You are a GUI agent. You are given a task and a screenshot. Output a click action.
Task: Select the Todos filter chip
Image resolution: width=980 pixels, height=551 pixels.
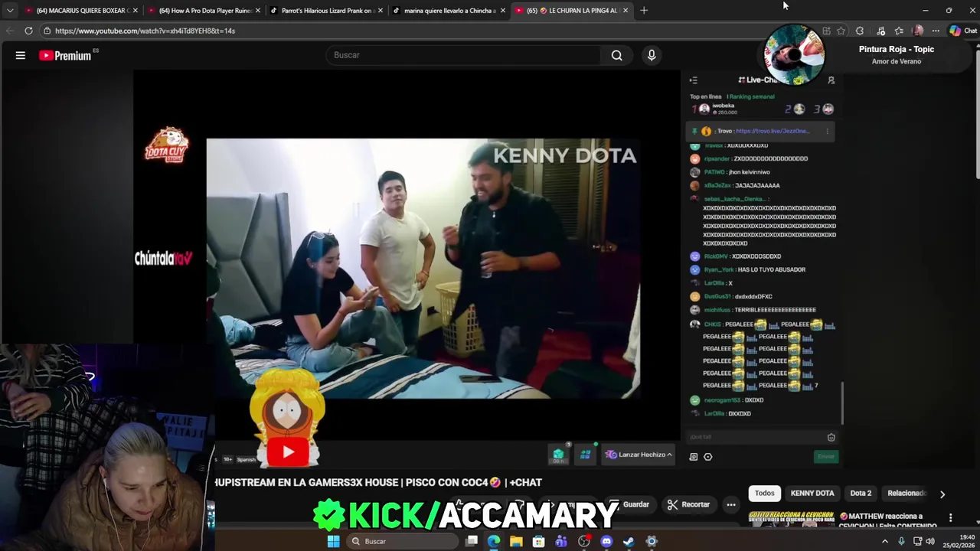764,494
